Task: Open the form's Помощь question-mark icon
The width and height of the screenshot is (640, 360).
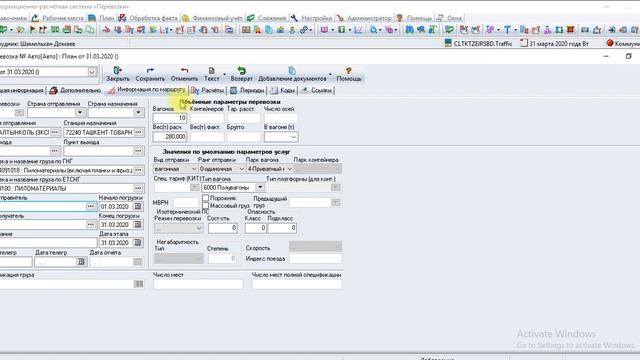Action: point(349,71)
